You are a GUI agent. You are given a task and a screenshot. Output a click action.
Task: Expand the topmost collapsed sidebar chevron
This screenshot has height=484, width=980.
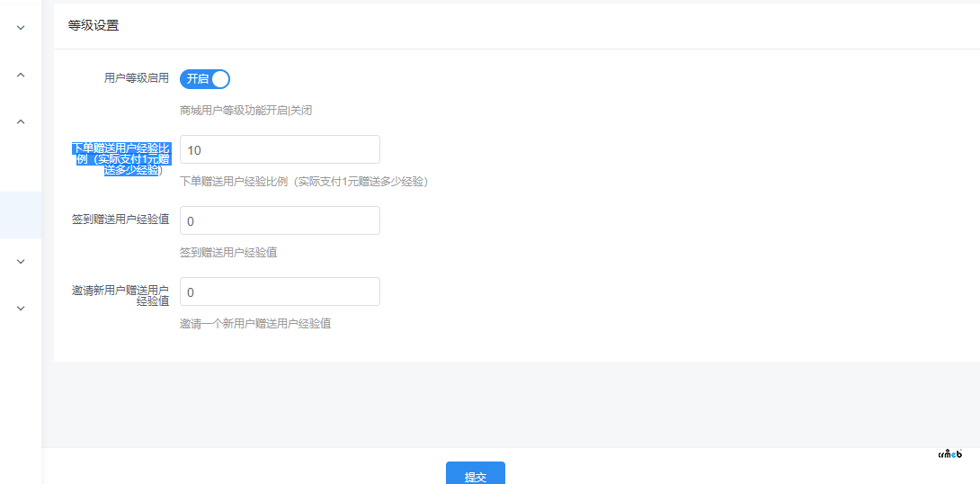(x=21, y=28)
